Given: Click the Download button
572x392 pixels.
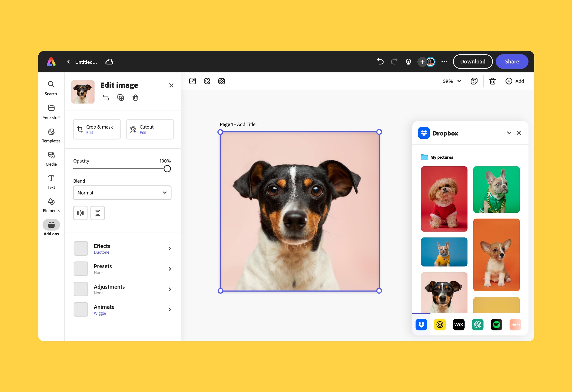Looking at the screenshot, I should point(473,61).
